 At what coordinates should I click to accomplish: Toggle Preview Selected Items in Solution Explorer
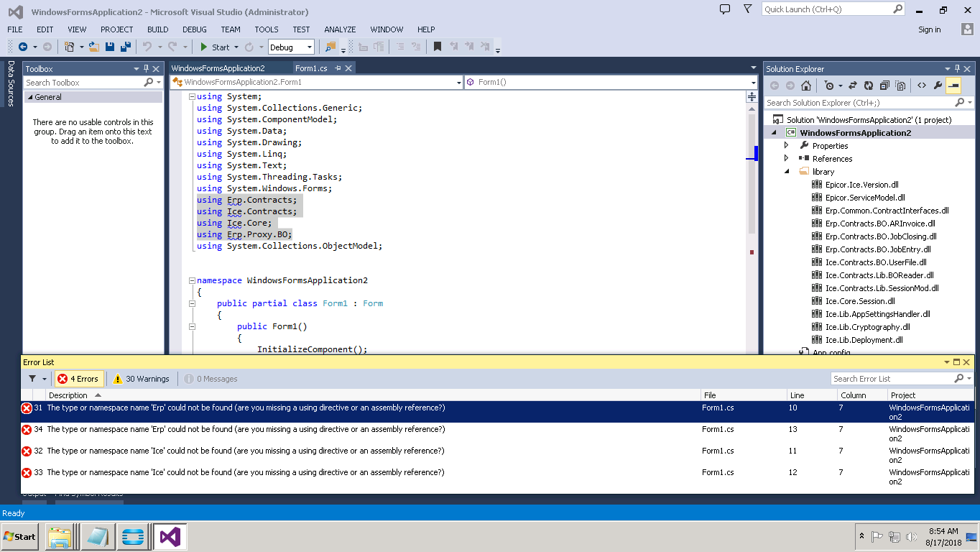pyautogui.click(x=953, y=86)
